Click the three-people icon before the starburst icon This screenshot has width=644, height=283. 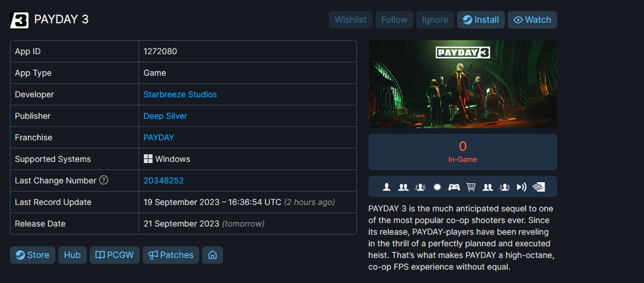point(420,187)
